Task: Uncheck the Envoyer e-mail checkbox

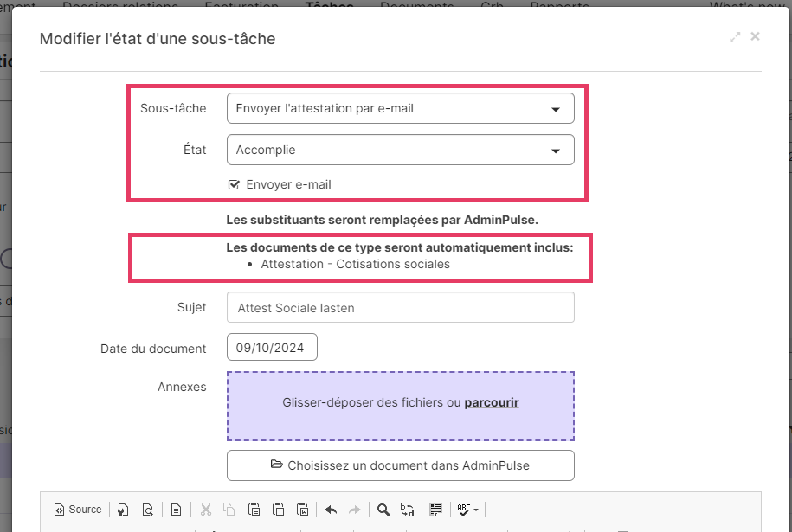Action: click(x=234, y=185)
